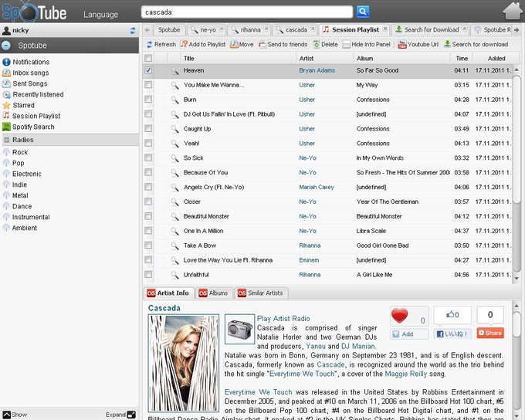Image resolution: width=525 pixels, height=420 pixels.
Task: Collapse the Radios section
Action: 6,140
